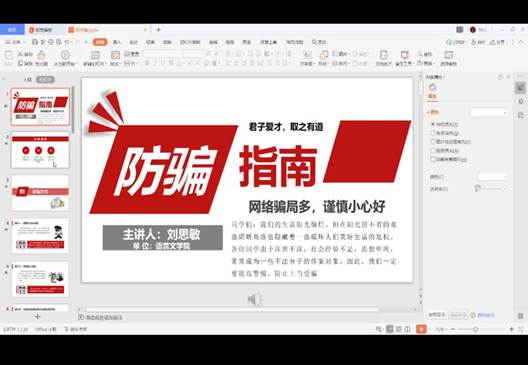528x365 pixels.
Task: Open the Design ribbon tab
Action: tap(133, 42)
